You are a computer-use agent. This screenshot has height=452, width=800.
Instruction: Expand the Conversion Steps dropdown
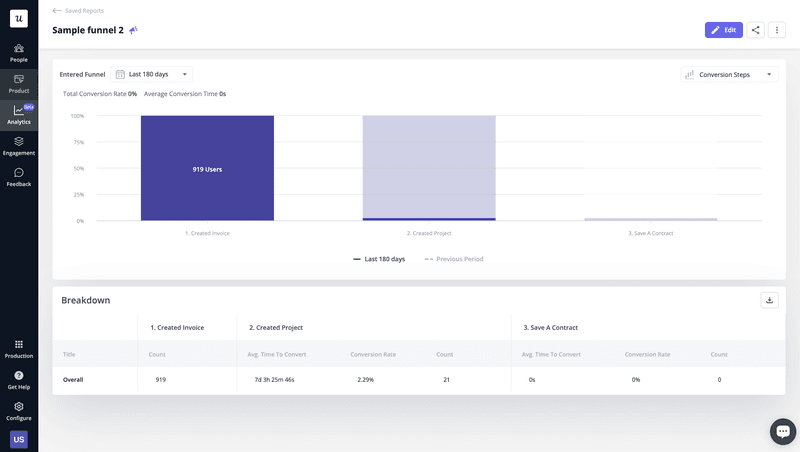click(x=730, y=74)
